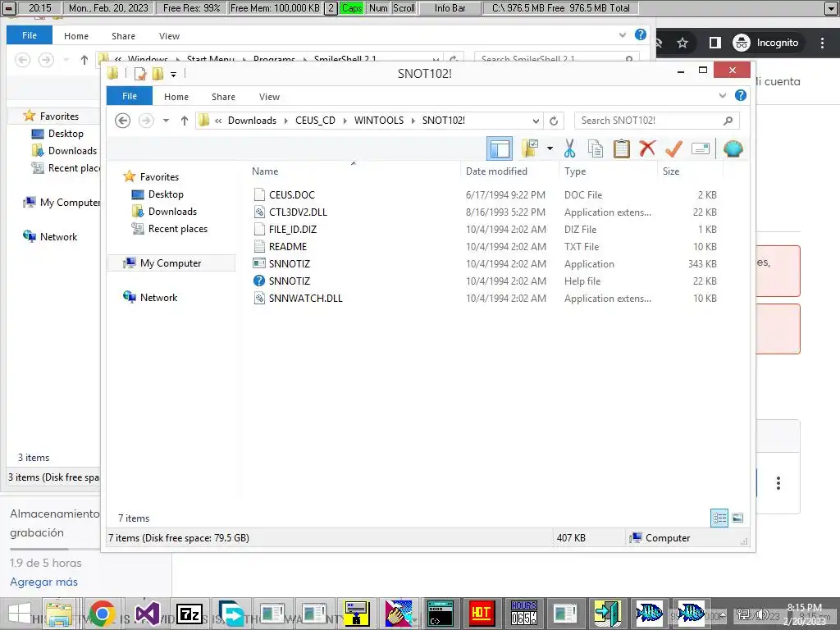Image resolution: width=840 pixels, height=630 pixels.
Task: Select Desktop in SNOT102! navigation pane
Action: 166,194
